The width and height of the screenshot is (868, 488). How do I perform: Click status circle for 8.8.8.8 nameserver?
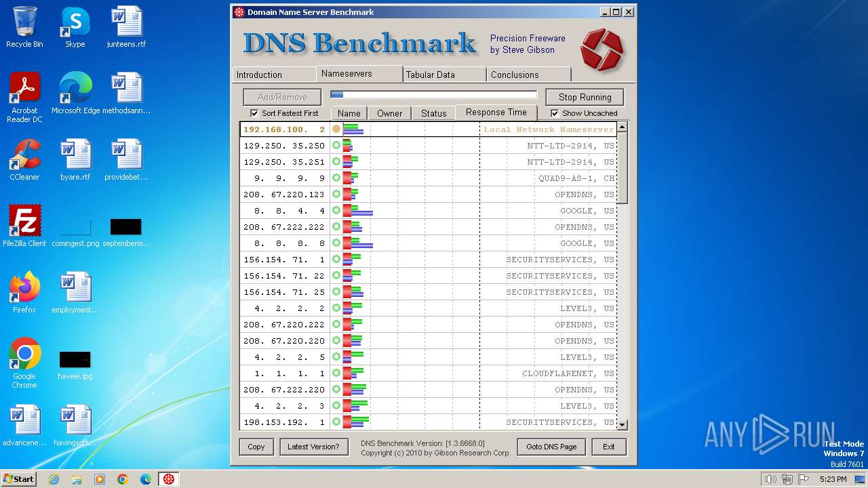click(x=336, y=243)
